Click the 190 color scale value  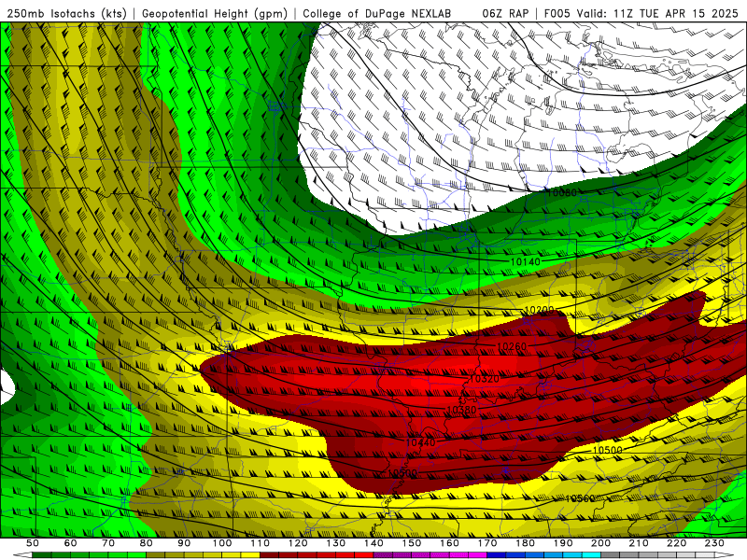coord(563,543)
